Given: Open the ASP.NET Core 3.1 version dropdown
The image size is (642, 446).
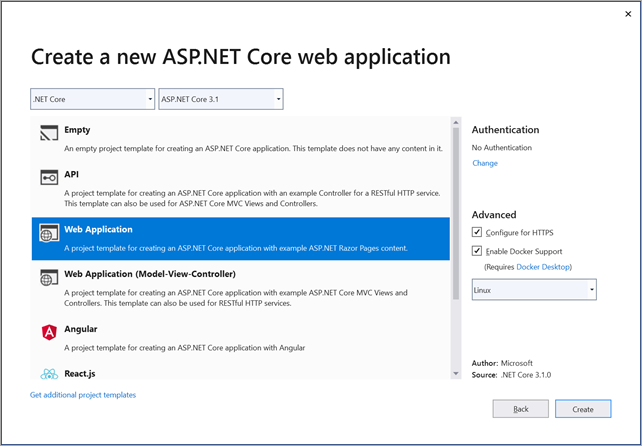Looking at the screenshot, I should point(221,99).
